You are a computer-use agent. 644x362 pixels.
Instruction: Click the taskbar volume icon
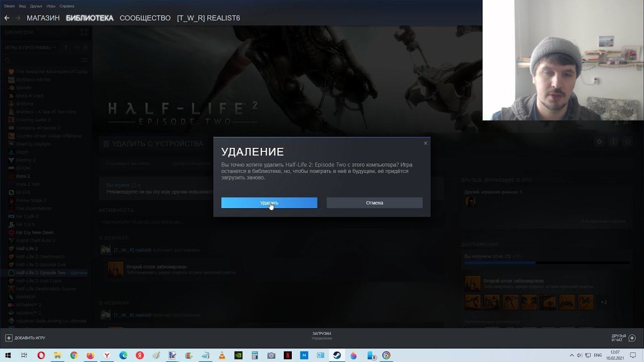[580, 355]
